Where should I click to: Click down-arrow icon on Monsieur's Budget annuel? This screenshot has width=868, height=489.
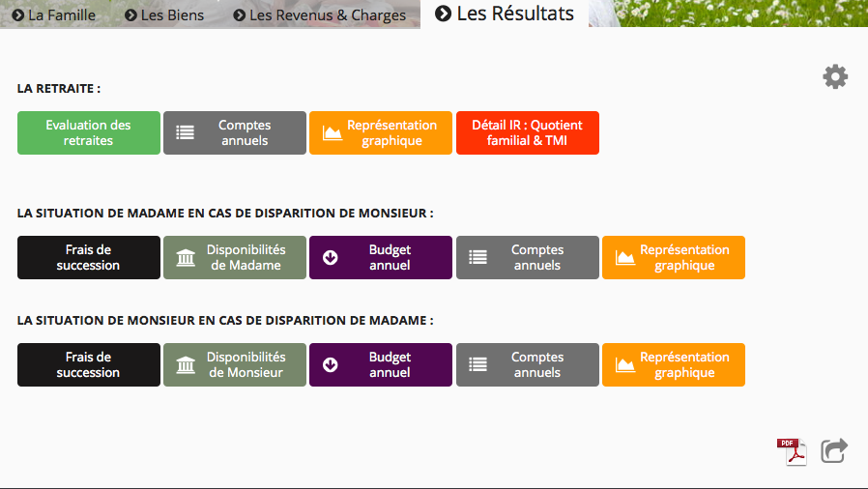tap(331, 365)
